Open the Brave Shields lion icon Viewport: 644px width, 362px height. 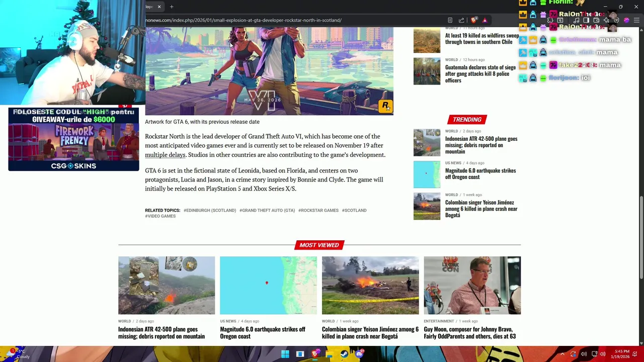tap(474, 20)
